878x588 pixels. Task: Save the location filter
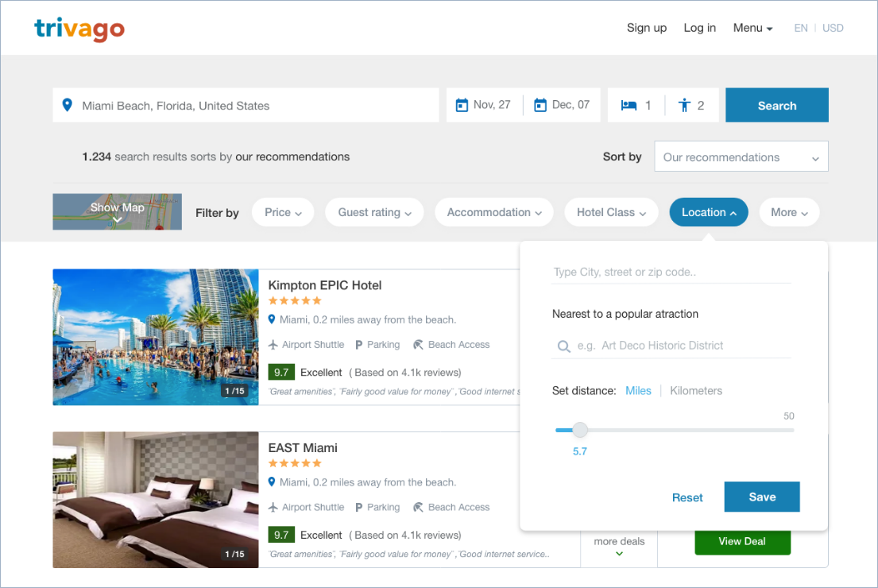[761, 497]
